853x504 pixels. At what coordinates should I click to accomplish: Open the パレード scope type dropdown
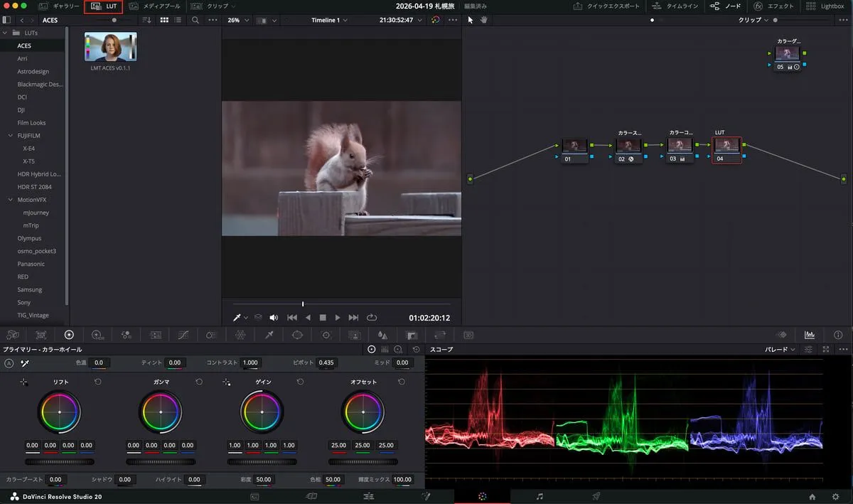(780, 350)
